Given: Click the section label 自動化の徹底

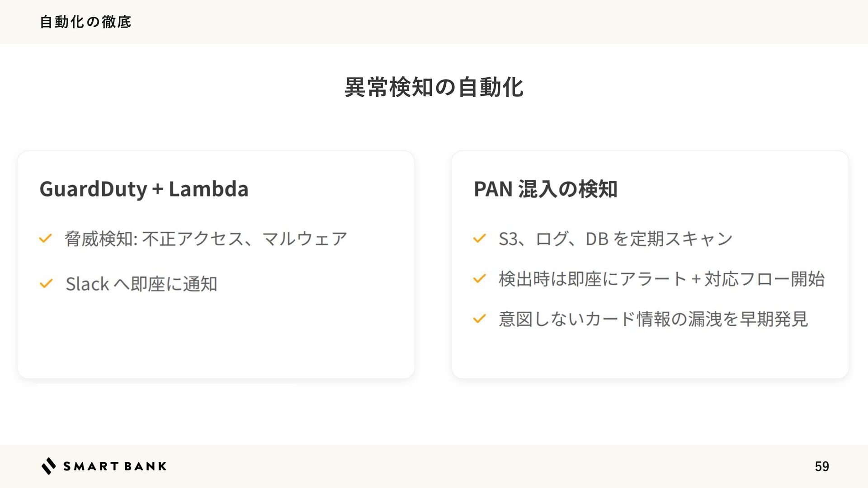Looking at the screenshot, I should point(85,22).
